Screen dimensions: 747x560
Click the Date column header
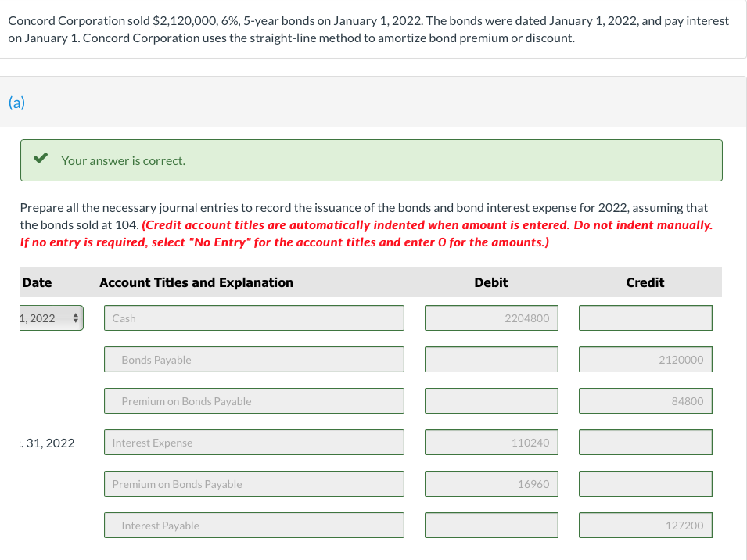38,282
